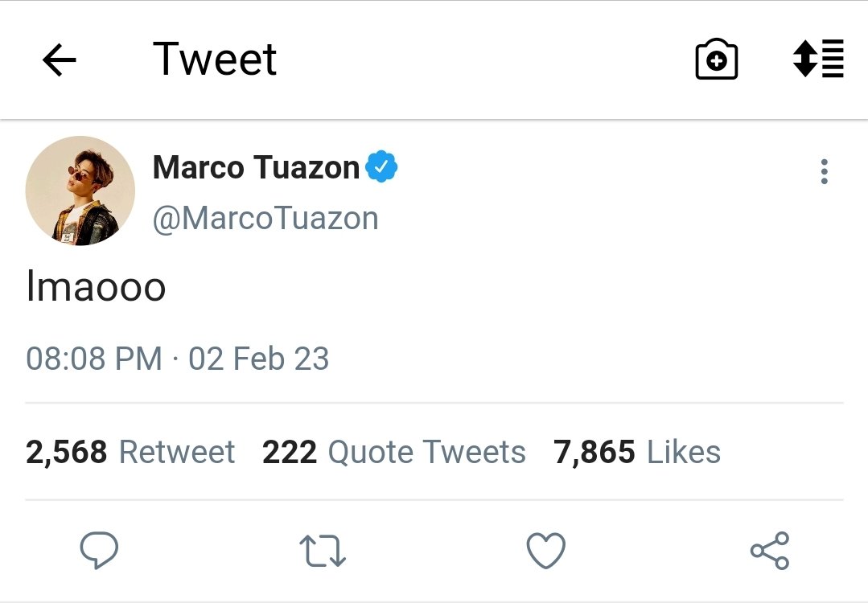Go back using the left arrow
Screen dimensions: 868x603
click(x=60, y=59)
